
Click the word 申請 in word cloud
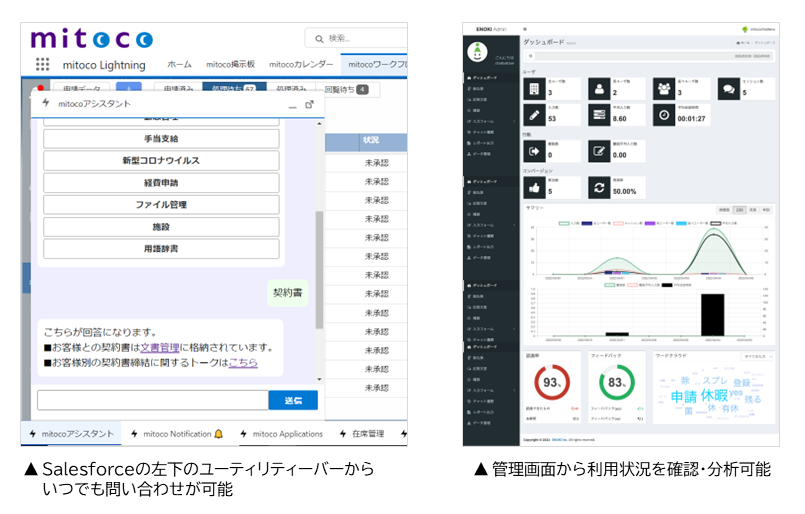[x=684, y=397]
